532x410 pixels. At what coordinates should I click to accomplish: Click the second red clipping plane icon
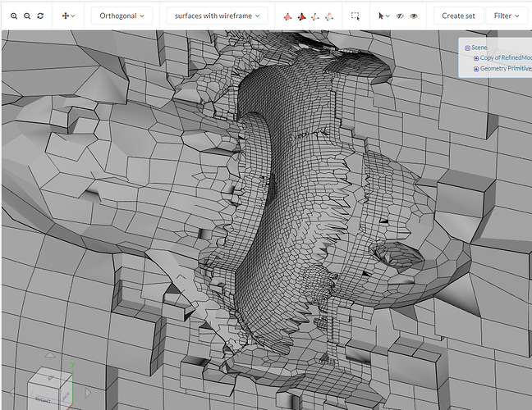(x=301, y=16)
